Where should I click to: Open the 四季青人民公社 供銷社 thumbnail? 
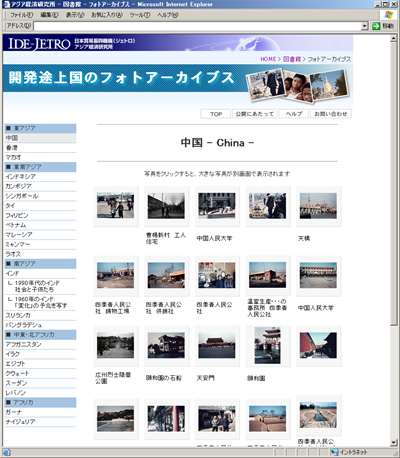point(166,276)
